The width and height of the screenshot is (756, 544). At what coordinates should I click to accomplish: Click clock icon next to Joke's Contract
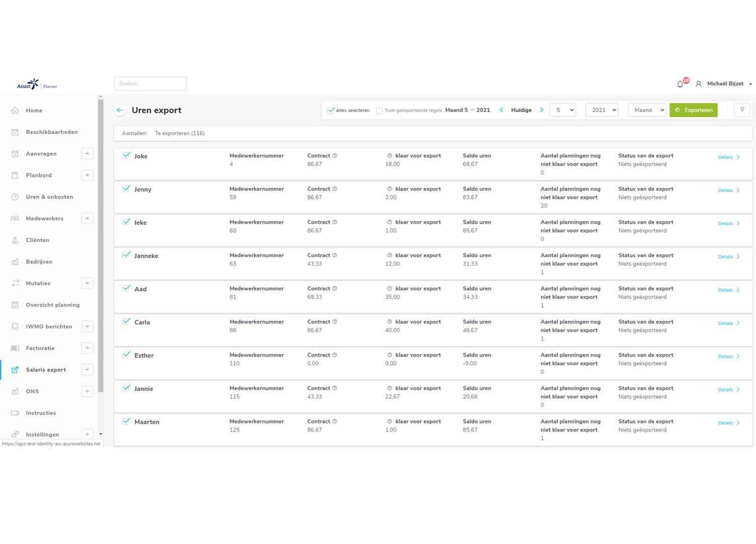coord(335,156)
